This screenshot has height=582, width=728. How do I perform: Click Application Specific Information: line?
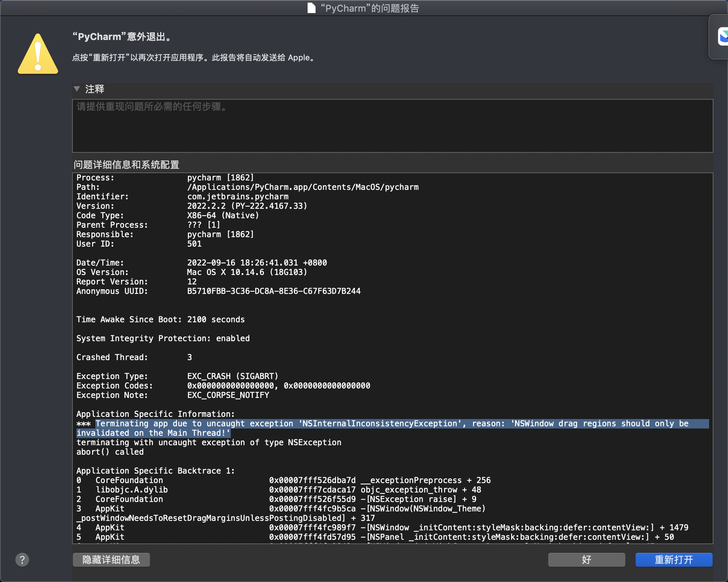click(155, 414)
